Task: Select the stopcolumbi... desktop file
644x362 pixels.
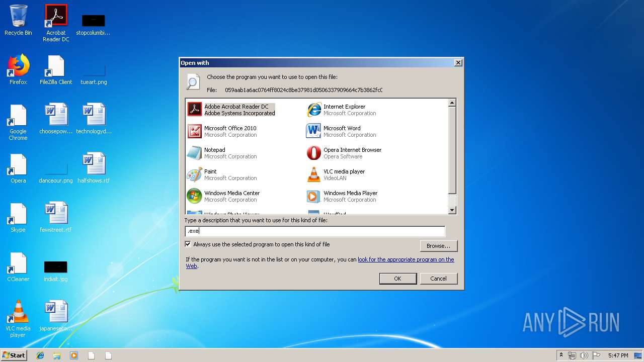Action: point(94,25)
